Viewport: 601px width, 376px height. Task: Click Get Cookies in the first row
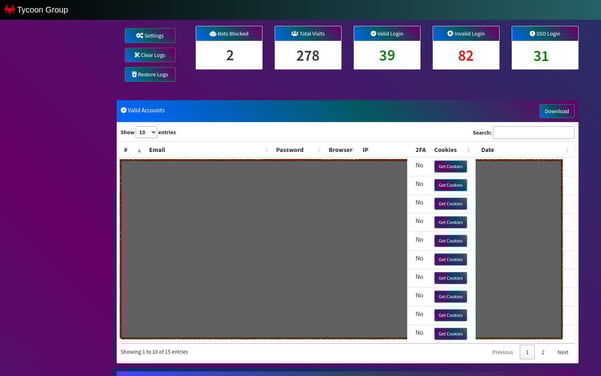point(451,167)
